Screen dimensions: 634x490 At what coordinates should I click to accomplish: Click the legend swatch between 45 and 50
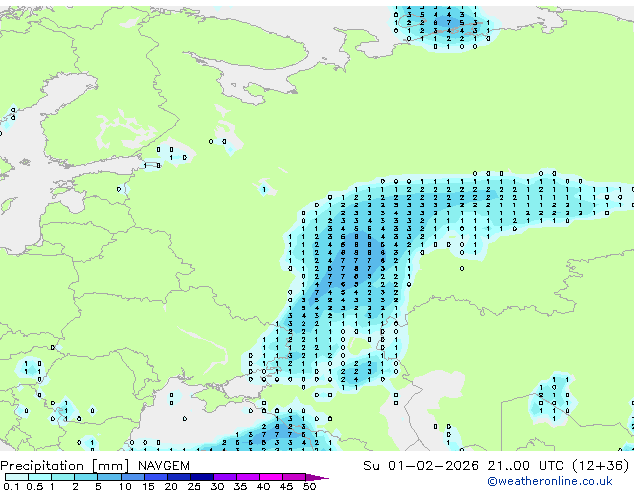[294, 477]
